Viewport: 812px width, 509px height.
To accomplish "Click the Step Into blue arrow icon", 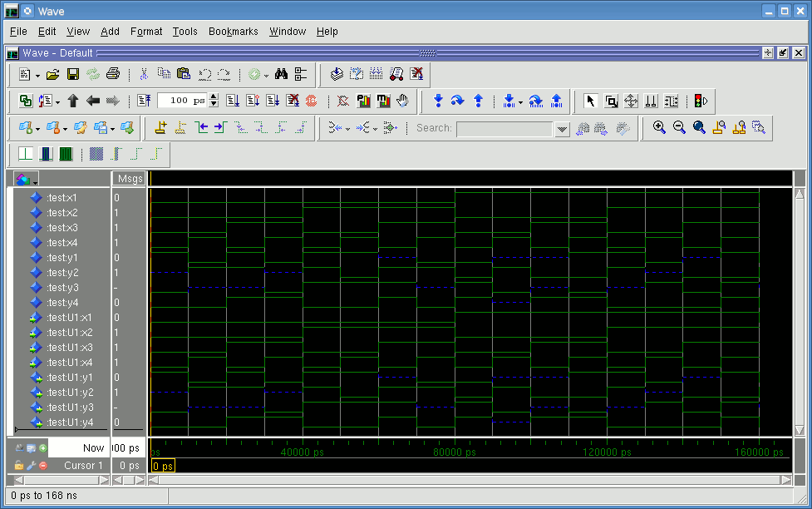I will point(438,101).
